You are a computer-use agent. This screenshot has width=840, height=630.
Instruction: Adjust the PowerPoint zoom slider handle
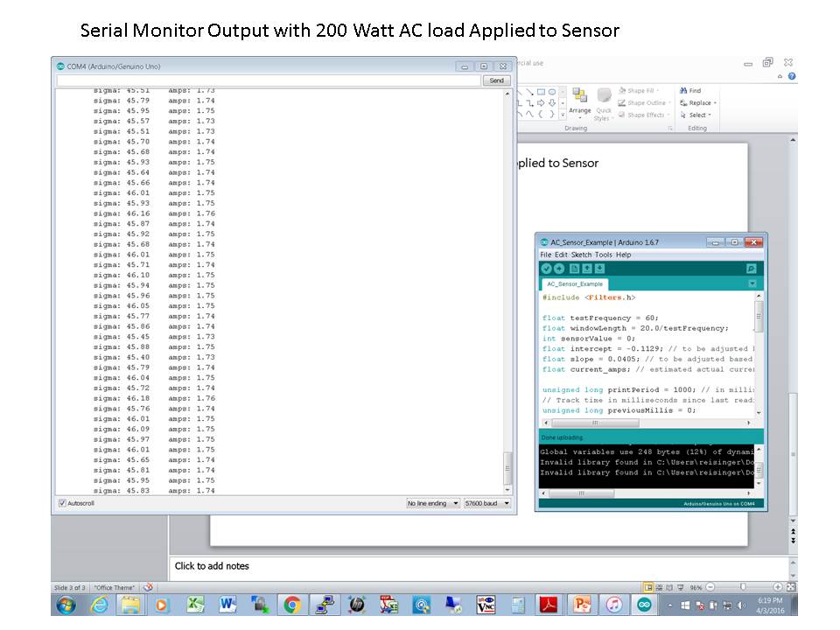point(743,587)
